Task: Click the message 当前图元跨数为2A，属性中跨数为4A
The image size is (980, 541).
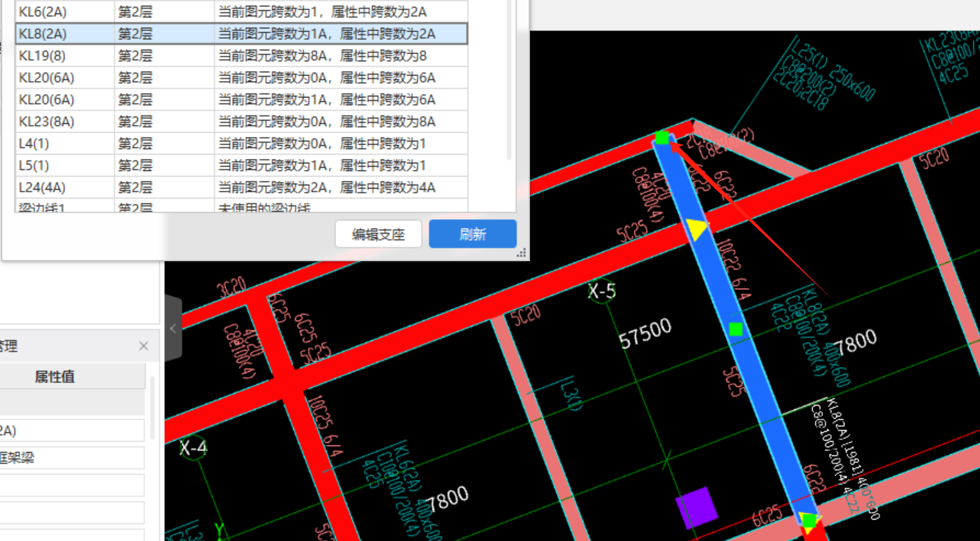Action: 327,187
